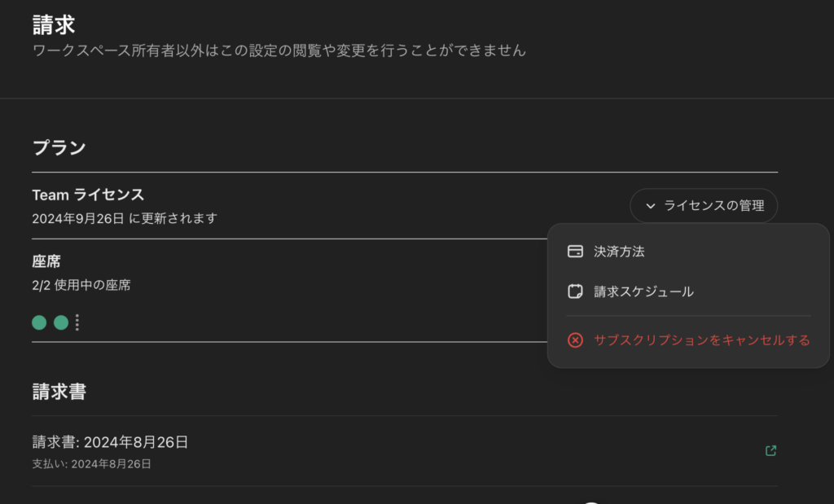Viewport: 834px width, 504px height.
Task: Click the chevron on ライセンスの管理 button
Action: tap(649, 206)
